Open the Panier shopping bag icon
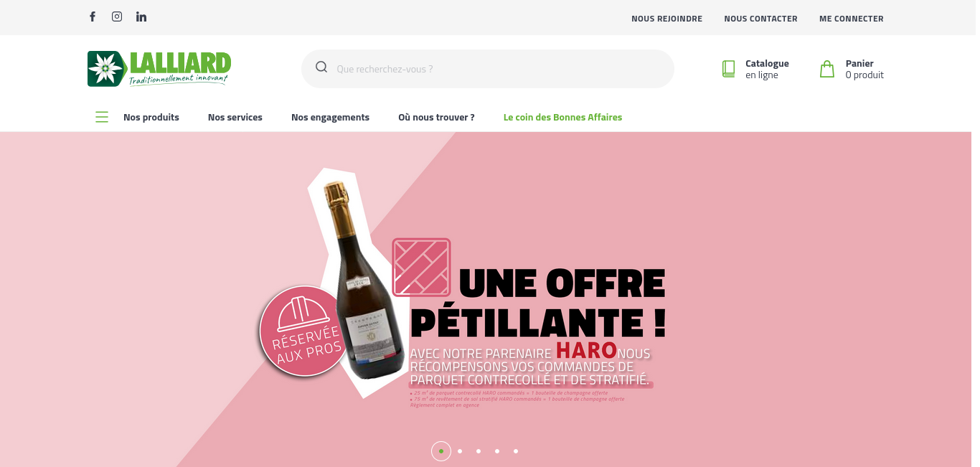Image resolution: width=980 pixels, height=467 pixels. (827, 69)
